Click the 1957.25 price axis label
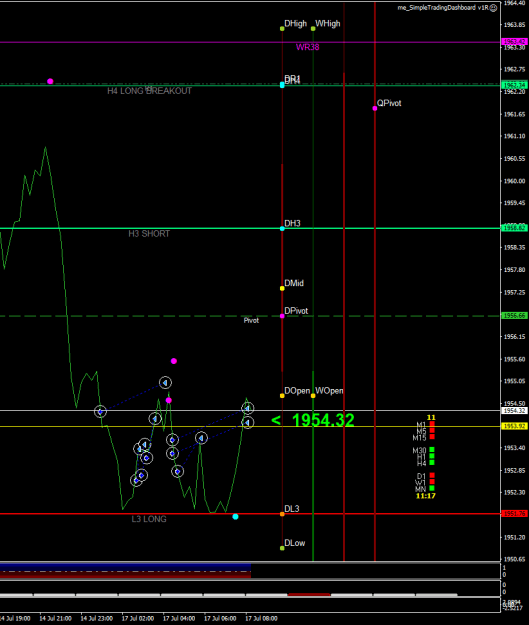The height and width of the screenshot is (625, 529). coord(515,292)
